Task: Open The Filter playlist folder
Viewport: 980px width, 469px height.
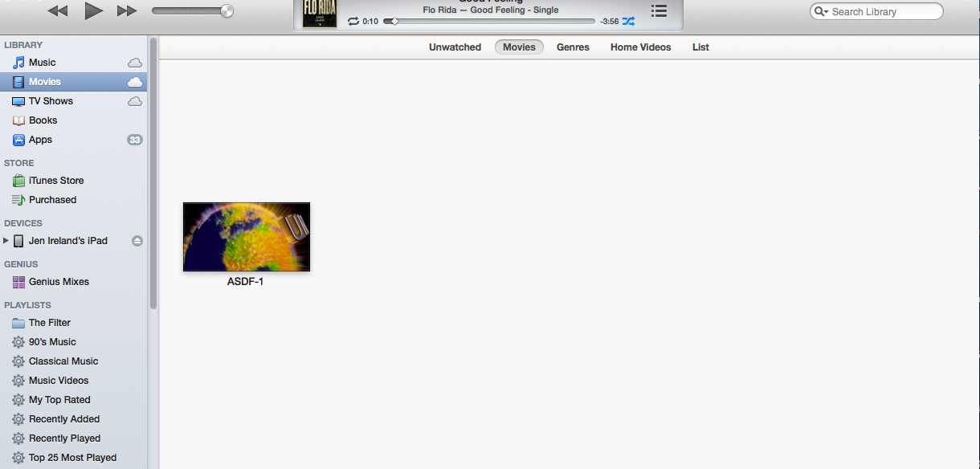Action: click(x=50, y=323)
